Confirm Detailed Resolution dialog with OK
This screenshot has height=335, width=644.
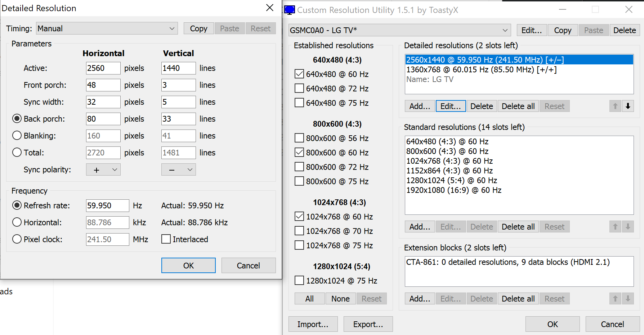(188, 266)
